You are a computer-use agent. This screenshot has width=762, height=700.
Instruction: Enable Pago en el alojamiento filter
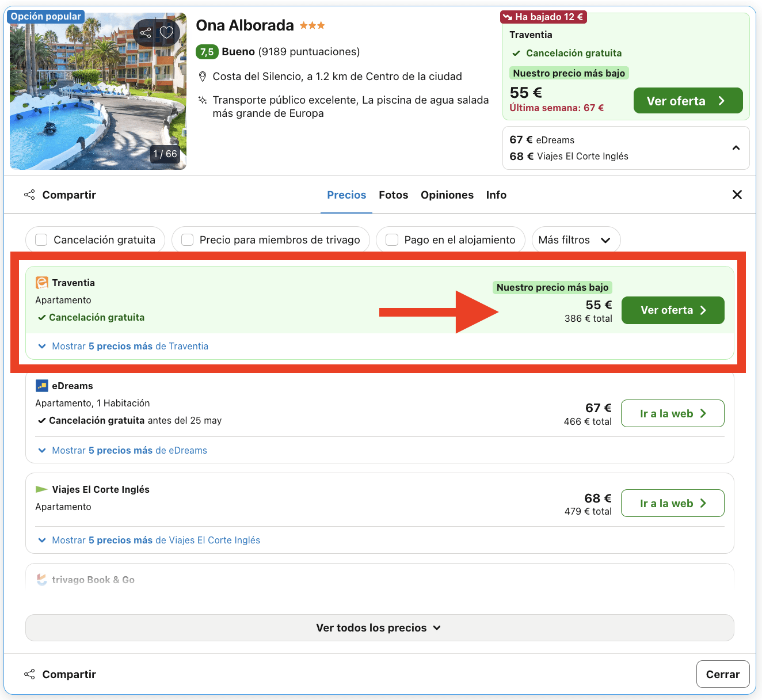pyautogui.click(x=392, y=239)
